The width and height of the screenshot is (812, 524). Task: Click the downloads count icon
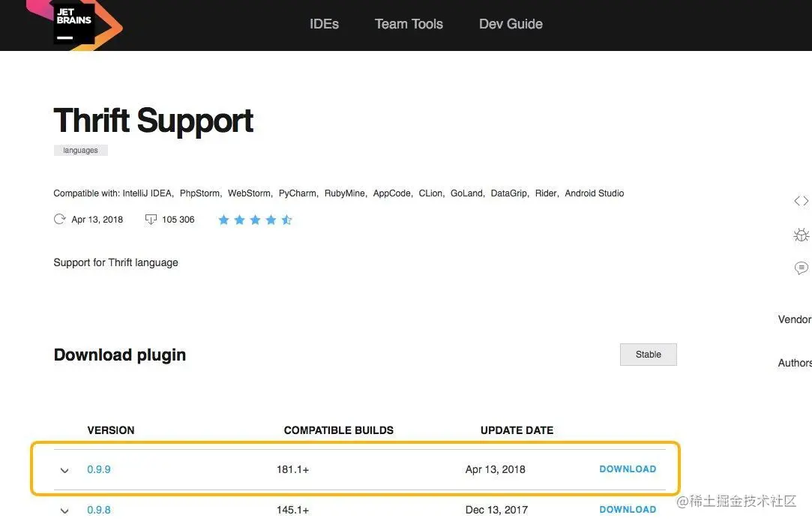pyautogui.click(x=151, y=220)
